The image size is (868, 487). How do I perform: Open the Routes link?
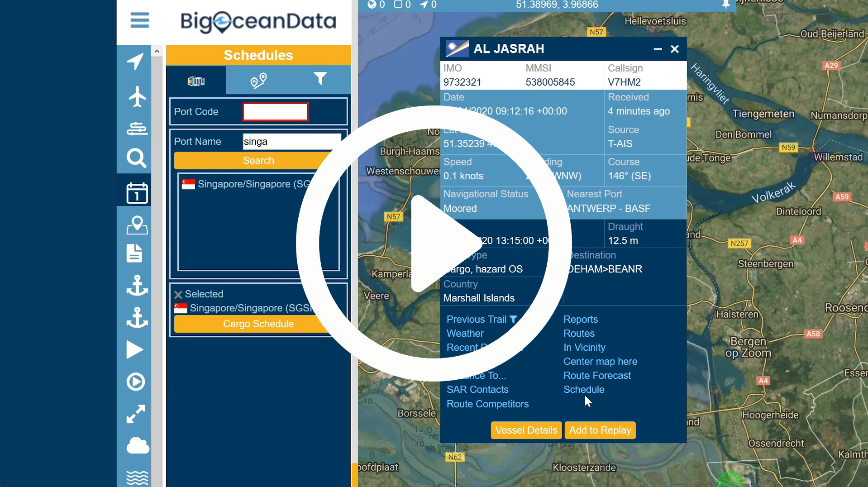coord(579,334)
